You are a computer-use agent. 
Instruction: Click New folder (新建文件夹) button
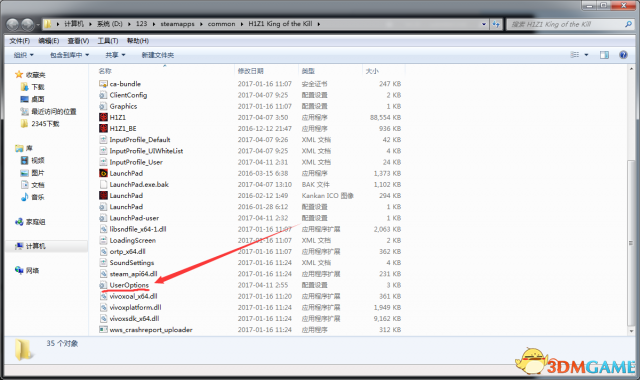coord(158,55)
